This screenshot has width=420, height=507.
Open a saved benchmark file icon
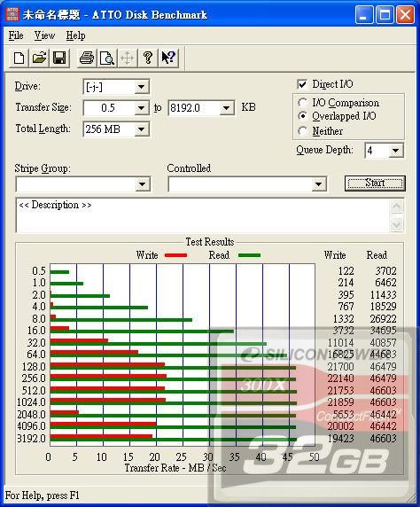coord(39,58)
